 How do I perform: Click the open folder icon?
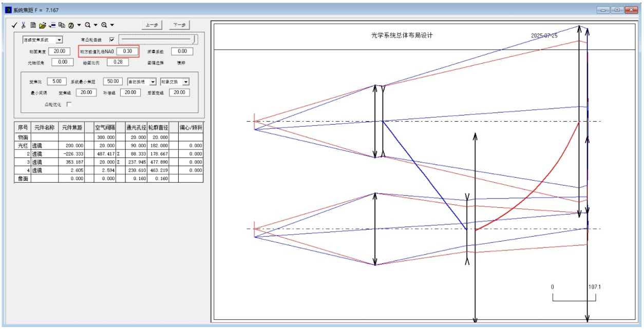pyautogui.click(x=42, y=25)
